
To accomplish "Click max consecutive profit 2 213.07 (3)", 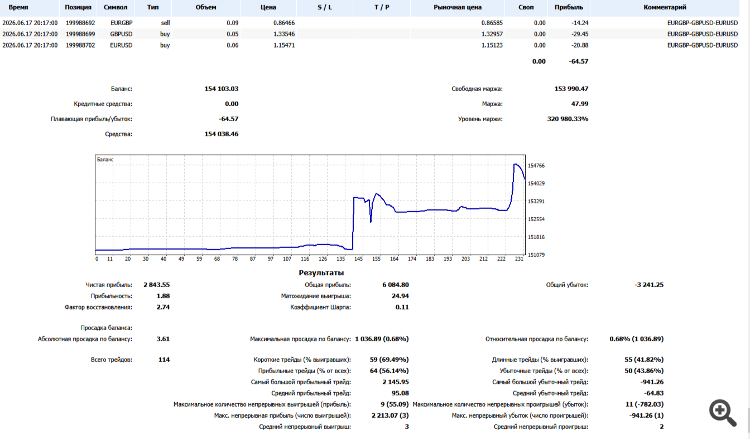I will point(390,415).
